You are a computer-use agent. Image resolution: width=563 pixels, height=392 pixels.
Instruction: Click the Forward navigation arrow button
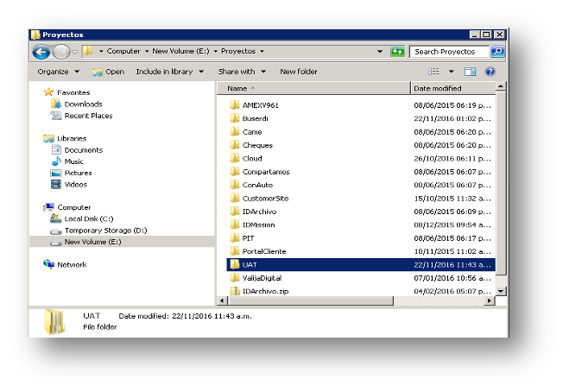coord(60,52)
